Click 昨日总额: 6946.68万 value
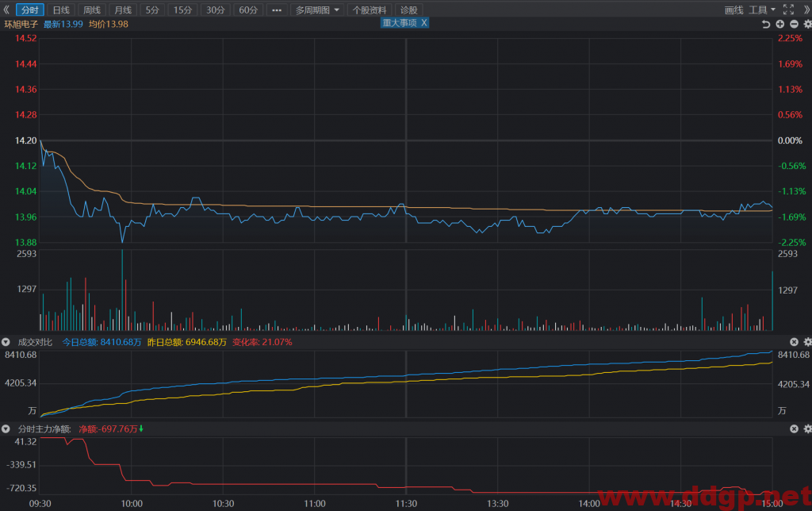Image resolution: width=812 pixels, height=511 pixels. [187, 342]
